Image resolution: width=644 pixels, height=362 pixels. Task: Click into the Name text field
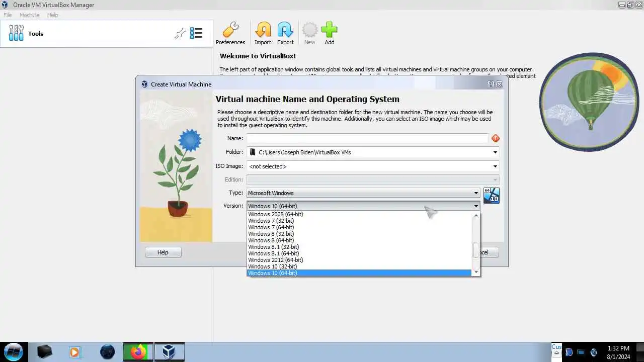click(367, 138)
